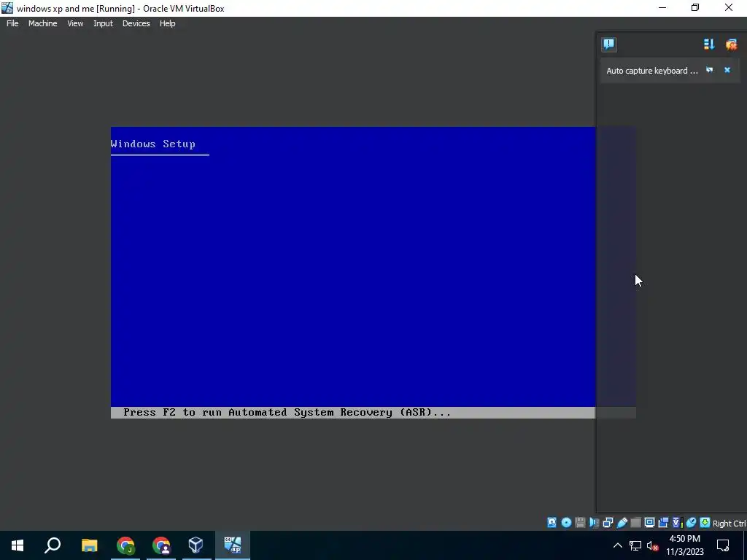The width and height of the screenshot is (747, 560).
Task: Open the Input menu
Action: tap(103, 23)
